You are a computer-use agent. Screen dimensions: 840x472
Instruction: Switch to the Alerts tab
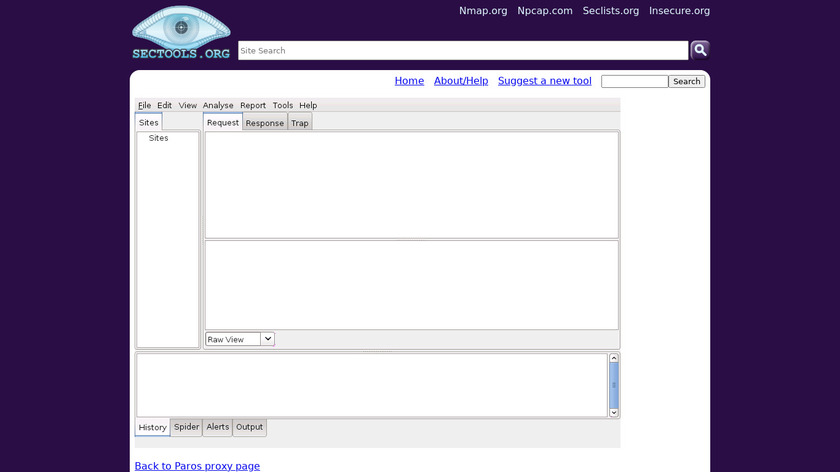click(x=218, y=427)
